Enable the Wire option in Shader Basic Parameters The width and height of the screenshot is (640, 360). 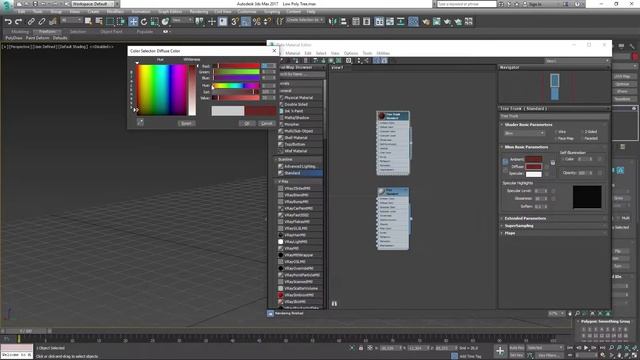click(556, 132)
